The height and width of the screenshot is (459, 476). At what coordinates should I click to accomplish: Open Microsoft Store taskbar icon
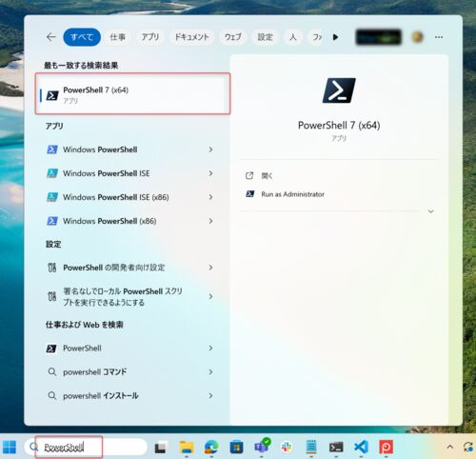tap(236, 448)
